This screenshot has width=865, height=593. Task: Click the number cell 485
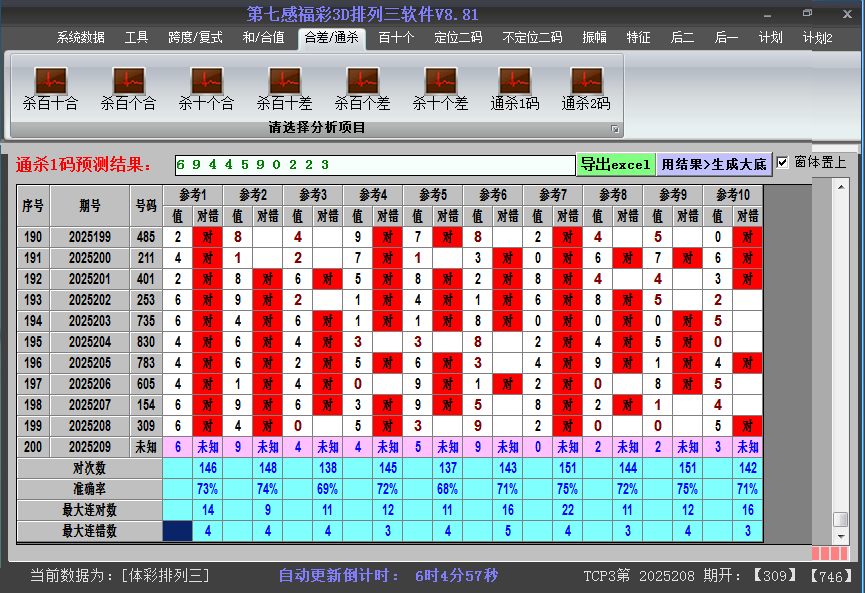(x=146, y=237)
